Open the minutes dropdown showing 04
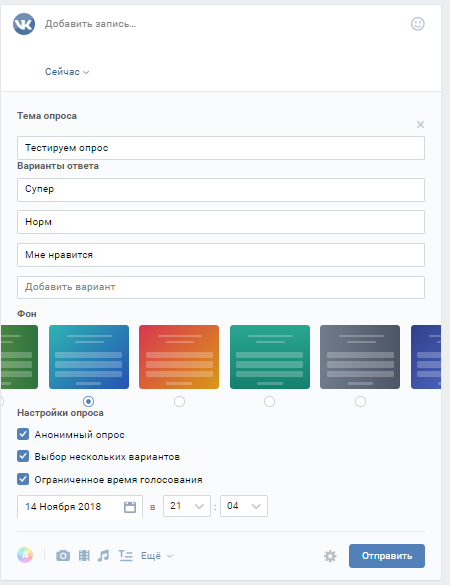450x585 pixels. click(244, 506)
